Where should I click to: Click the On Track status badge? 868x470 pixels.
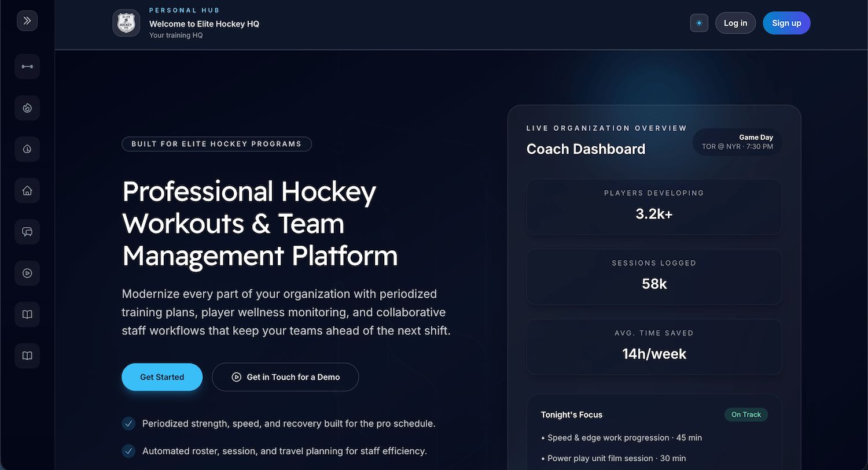pyautogui.click(x=746, y=415)
